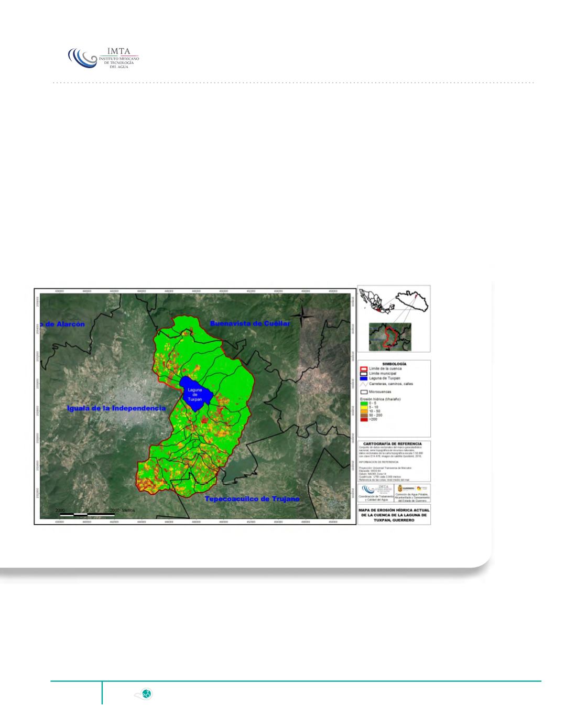
Task: Click the green '0 - 5' erosion swatch
Action: [x=364, y=404]
